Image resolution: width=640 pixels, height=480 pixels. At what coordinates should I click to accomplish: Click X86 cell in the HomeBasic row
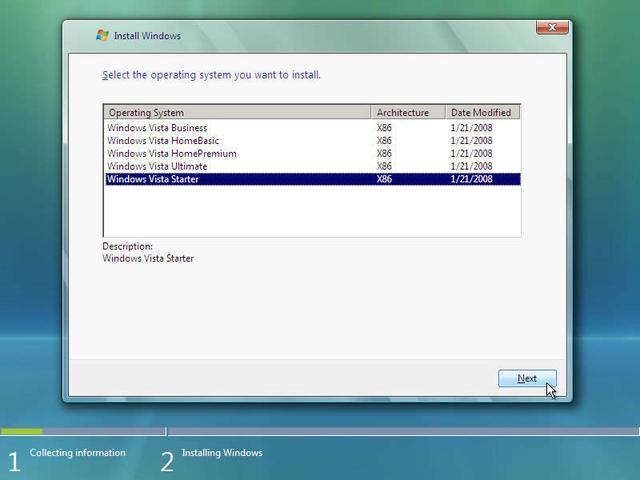click(x=384, y=140)
